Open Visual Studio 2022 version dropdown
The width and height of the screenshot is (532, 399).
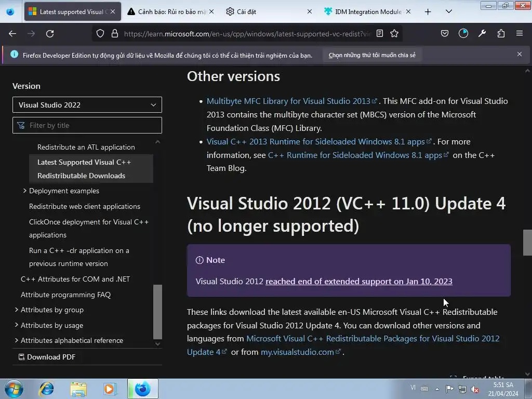coord(87,105)
